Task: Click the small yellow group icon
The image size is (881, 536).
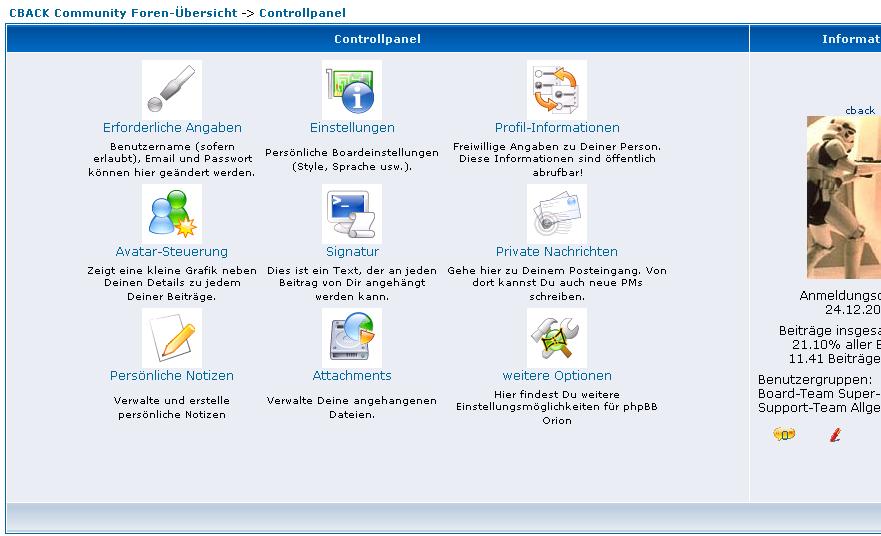Action: [x=784, y=434]
